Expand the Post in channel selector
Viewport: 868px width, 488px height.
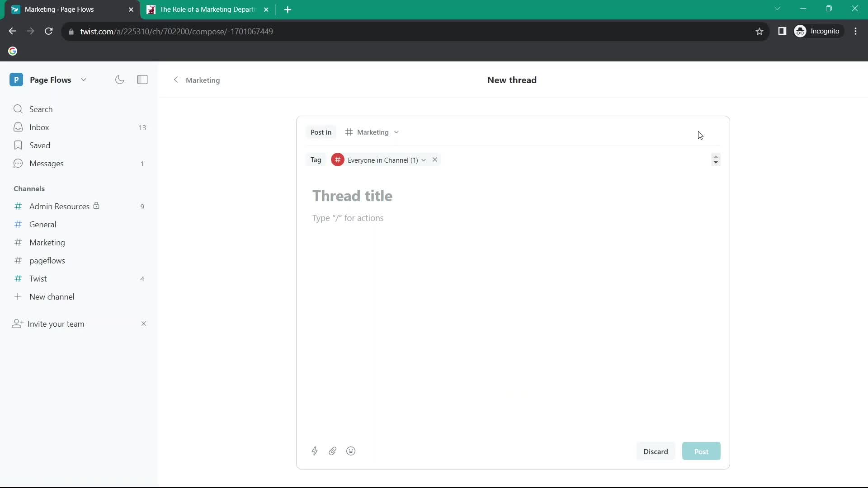pyautogui.click(x=373, y=131)
